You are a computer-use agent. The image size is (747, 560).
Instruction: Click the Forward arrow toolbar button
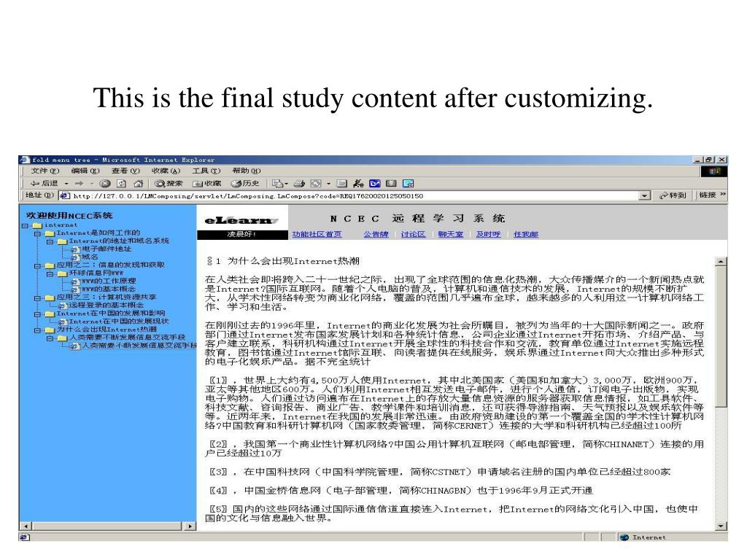(79, 183)
